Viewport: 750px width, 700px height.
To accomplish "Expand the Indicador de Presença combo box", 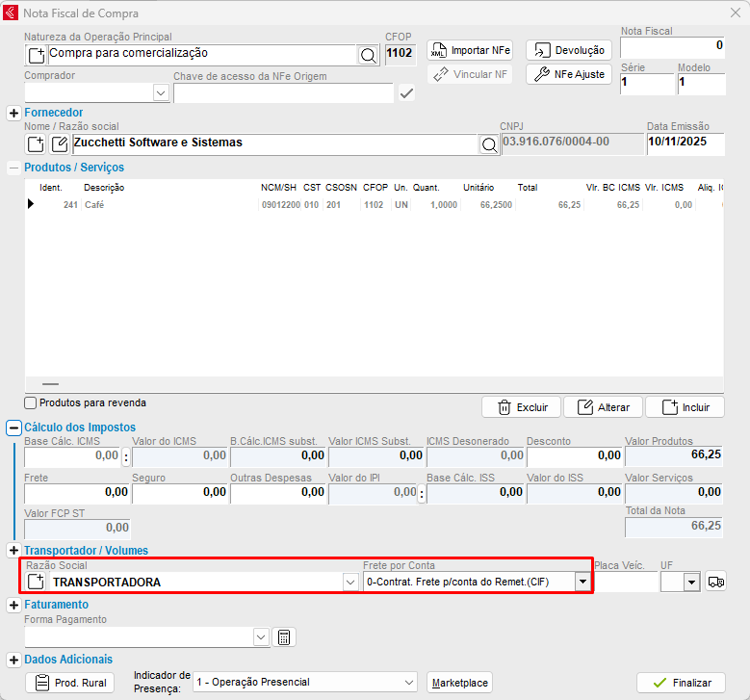I will 409,683.
